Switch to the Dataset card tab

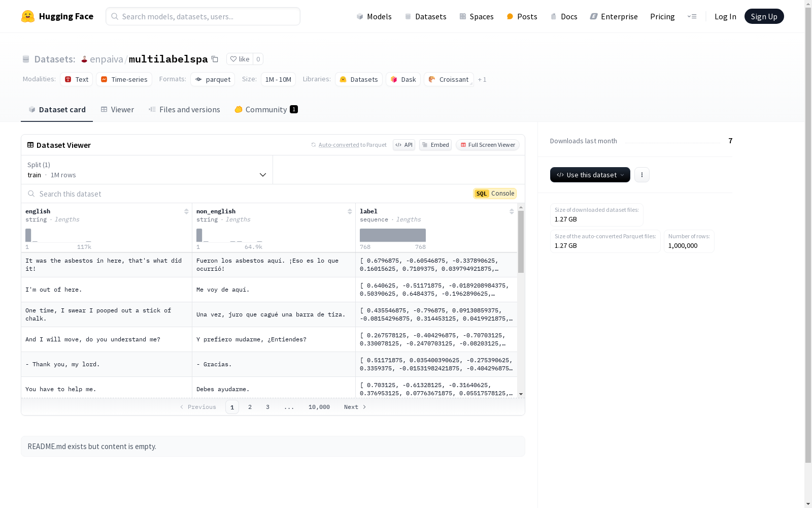point(57,109)
